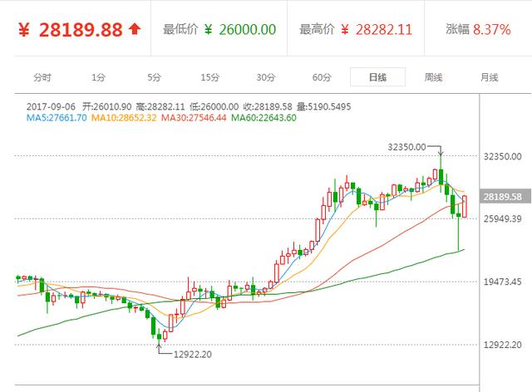The width and height of the screenshot is (532, 392).
Task: Click the 12922.20 low point annotation on the chart
Action: [x=192, y=355]
